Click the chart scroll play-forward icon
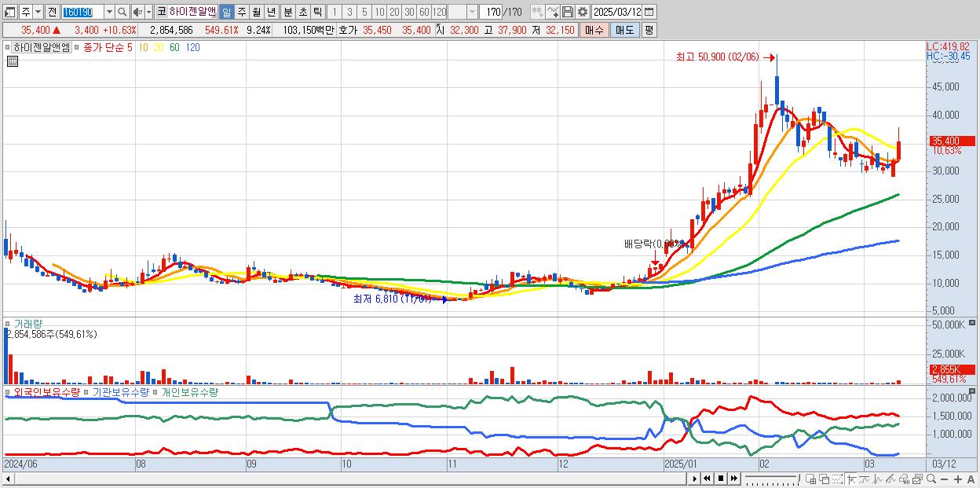The image size is (980, 488). (694, 479)
